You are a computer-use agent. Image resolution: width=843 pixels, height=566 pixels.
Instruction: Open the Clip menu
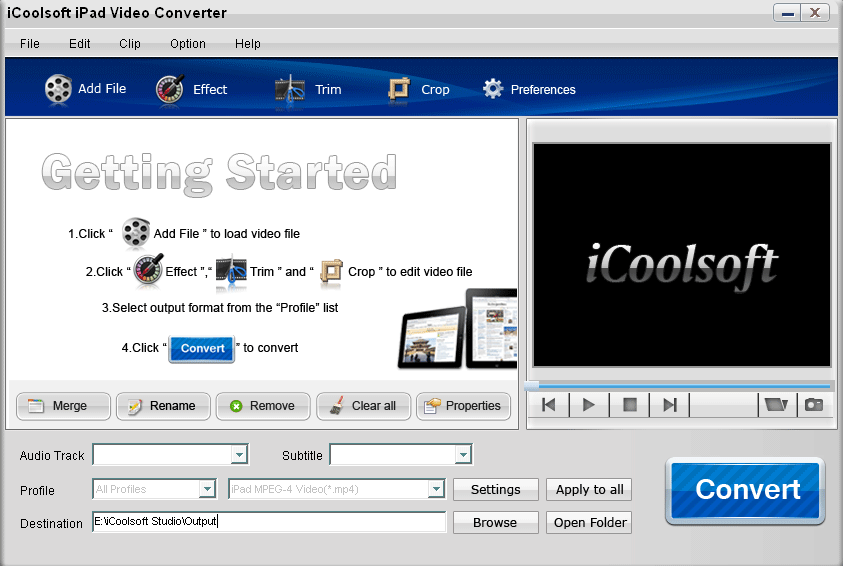130,44
